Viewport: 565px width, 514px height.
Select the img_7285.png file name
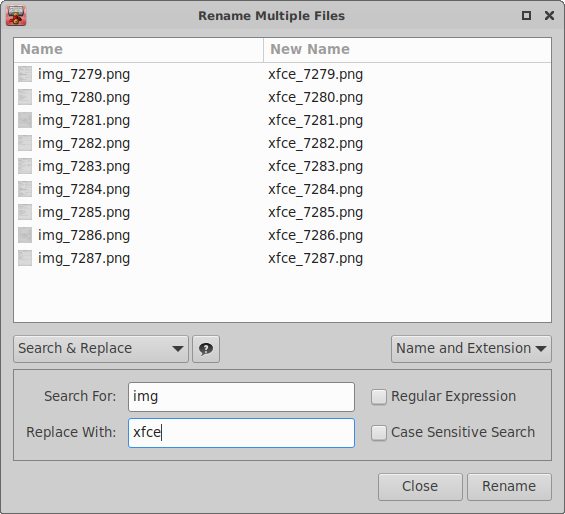[84, 213]
